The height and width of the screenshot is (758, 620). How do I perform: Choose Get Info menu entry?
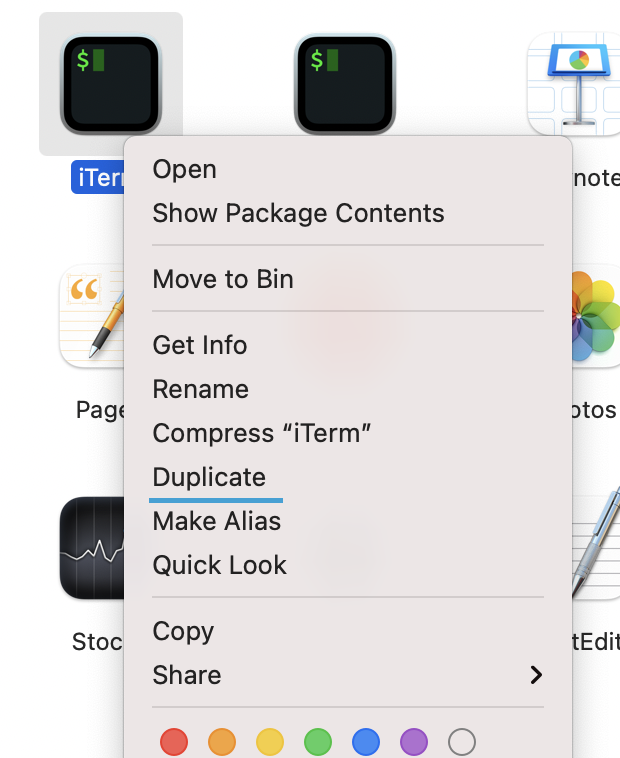coord(199,345)
